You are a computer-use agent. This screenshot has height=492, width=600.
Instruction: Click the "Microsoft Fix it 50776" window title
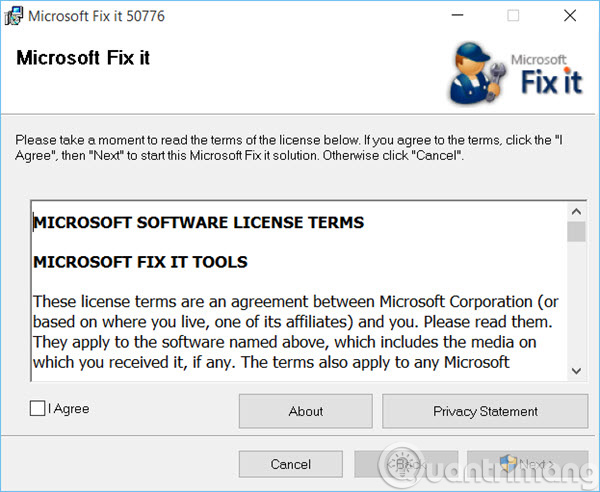coord(96,17)
